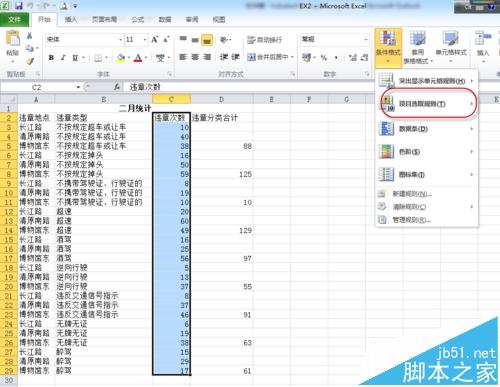Open Clear Rules (清除规则) menu item
500x387 pixels.
(x=427, y=207)
